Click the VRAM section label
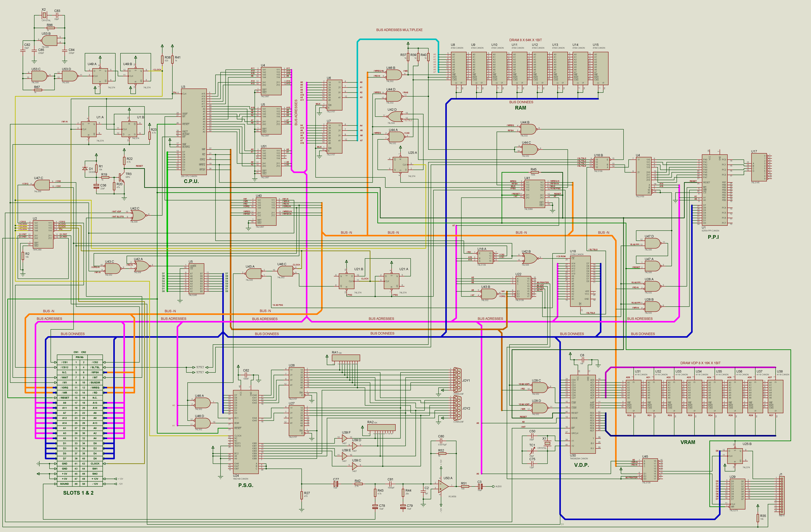 688,442
